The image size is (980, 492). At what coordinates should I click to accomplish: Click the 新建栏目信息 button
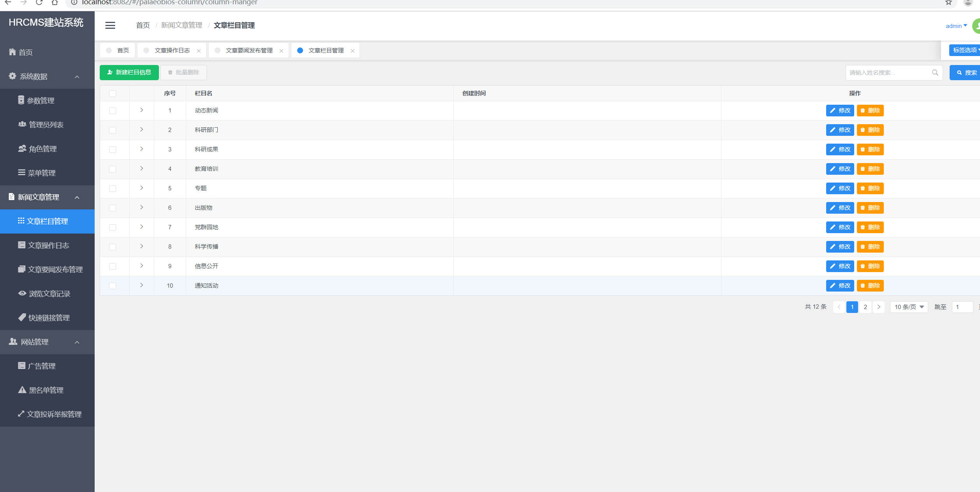[129, 72]
